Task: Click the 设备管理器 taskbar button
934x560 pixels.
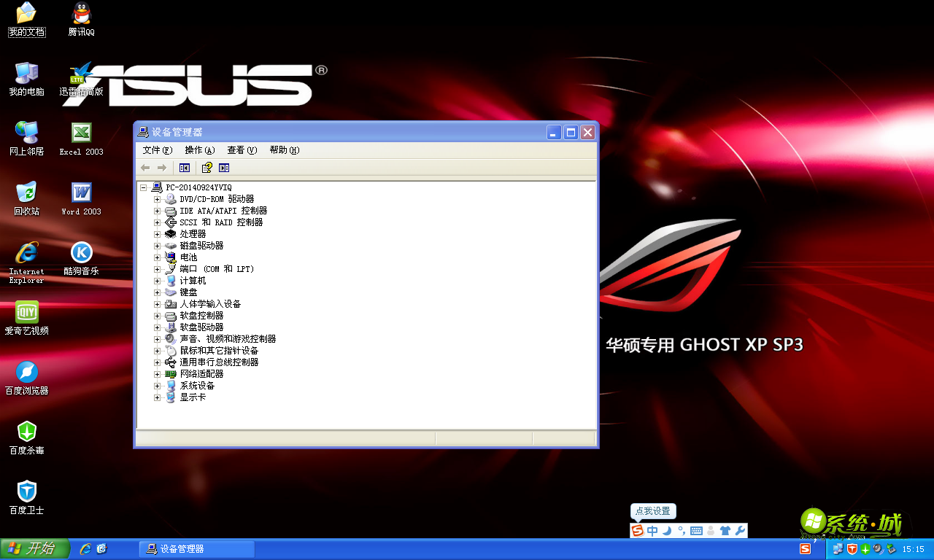Action: pos(197,549)
